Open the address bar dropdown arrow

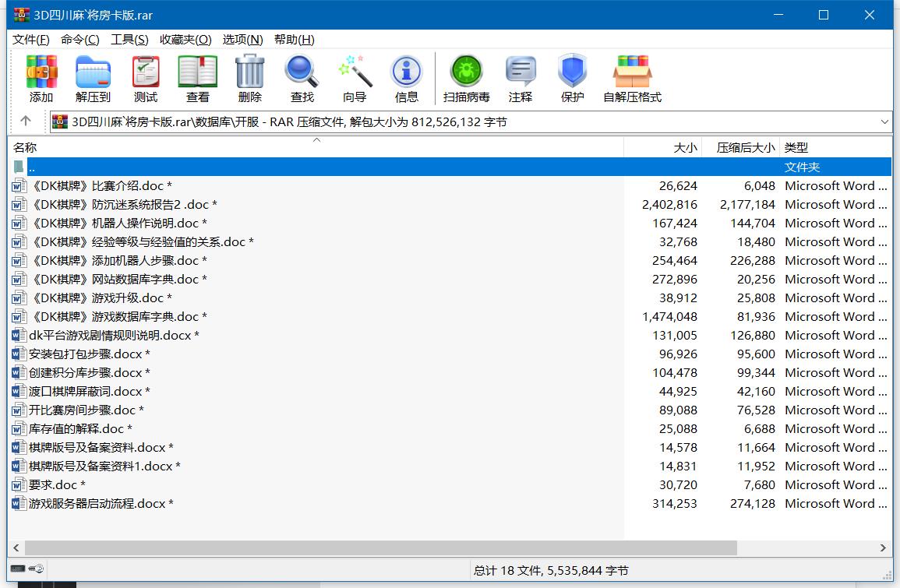pos(884,121)
